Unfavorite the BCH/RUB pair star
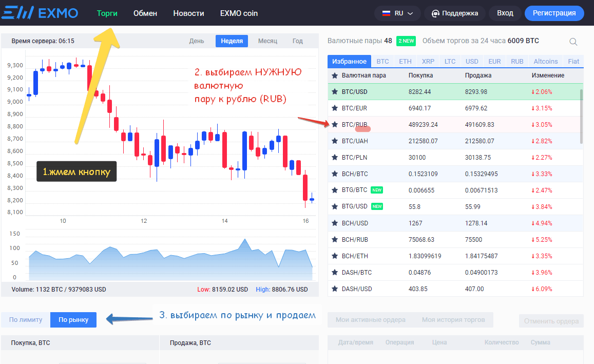 335,240
